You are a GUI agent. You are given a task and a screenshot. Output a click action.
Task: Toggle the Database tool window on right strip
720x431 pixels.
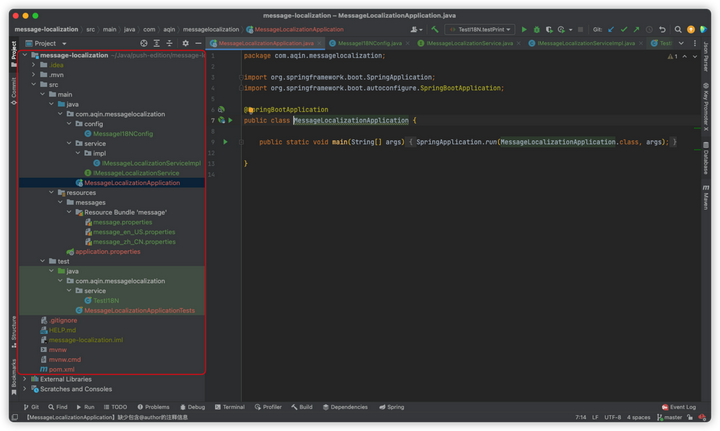(705, 160)
